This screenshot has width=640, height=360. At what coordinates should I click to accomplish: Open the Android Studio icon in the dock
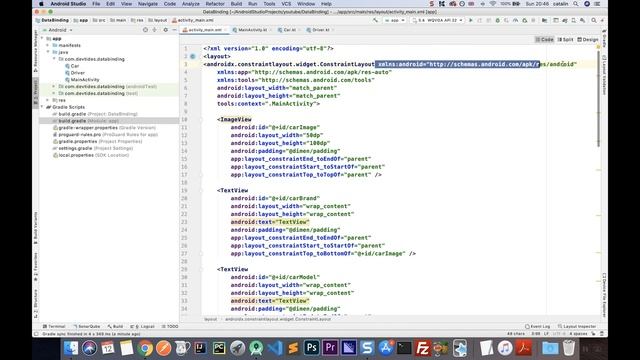click(x=256, y=348)
